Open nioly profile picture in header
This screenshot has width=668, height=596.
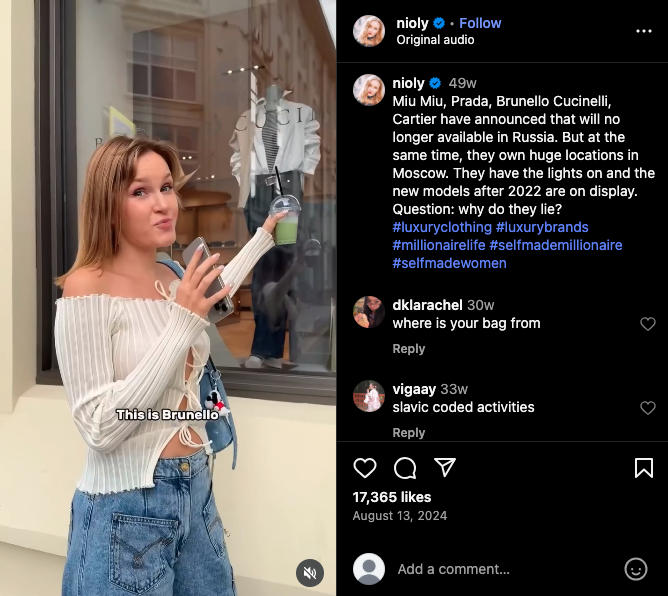tap(369, 31)
